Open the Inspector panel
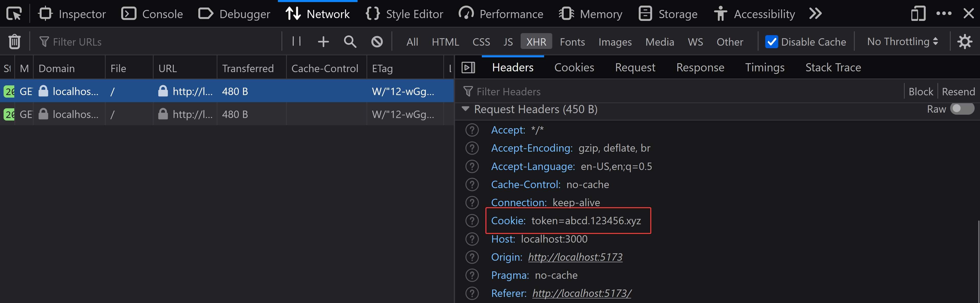Viewport: 980px width, 303px height. tap(72, 14)
